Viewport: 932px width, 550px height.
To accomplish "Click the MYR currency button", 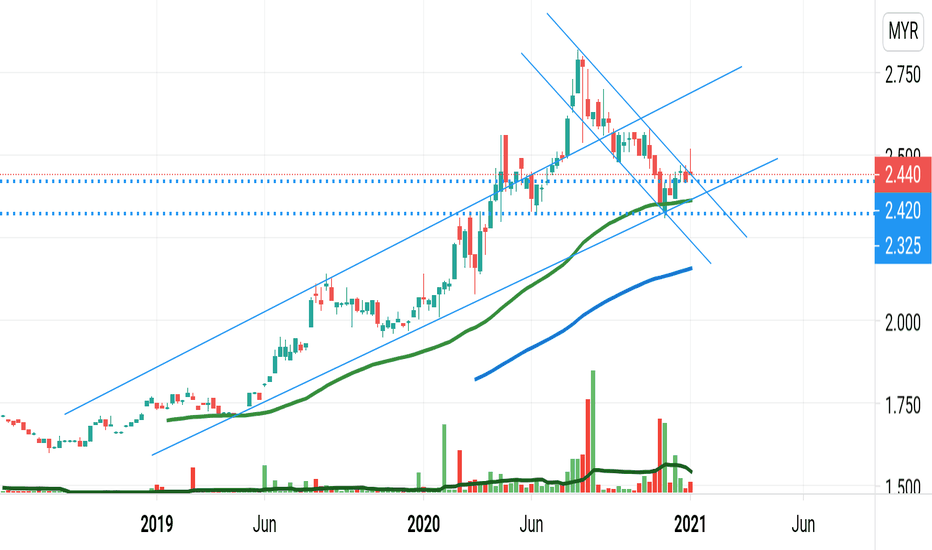I will (903, 30).
